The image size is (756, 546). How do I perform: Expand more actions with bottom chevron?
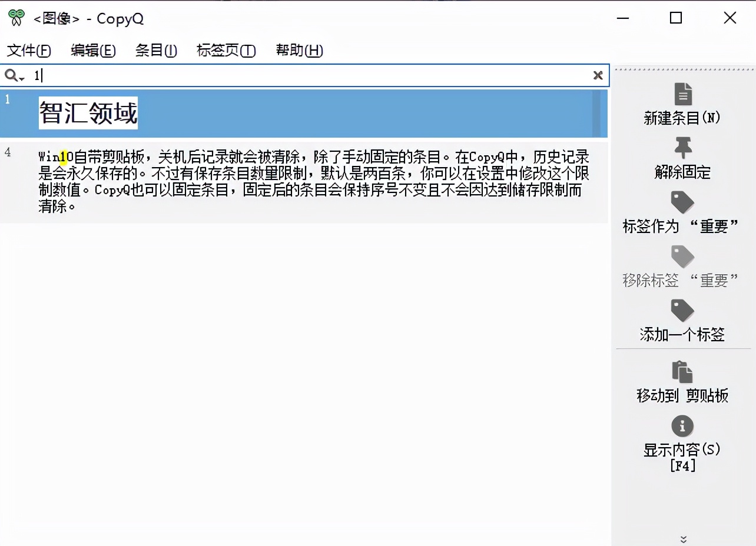pos(682,538)
